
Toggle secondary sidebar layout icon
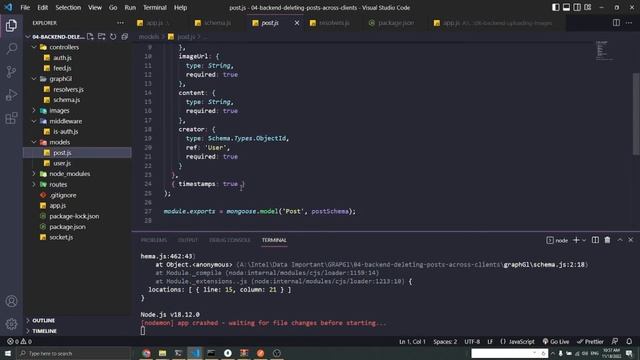click(x=577, y=7)
